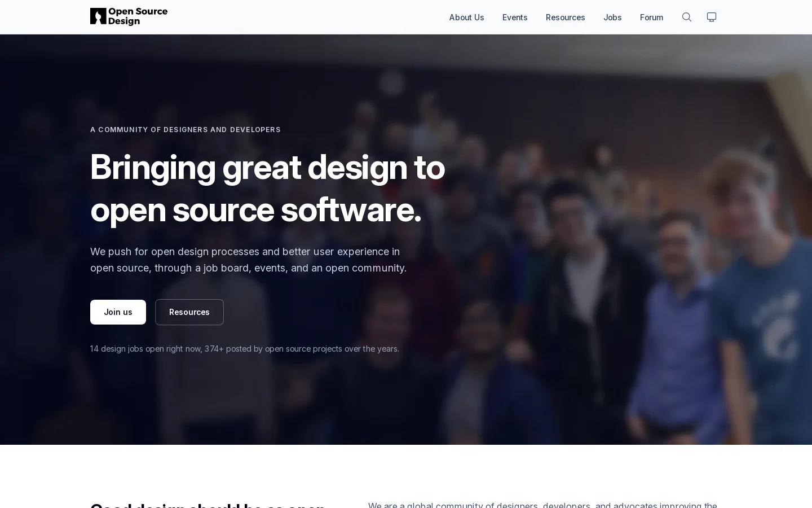Click the tagline "A community of designers and developers"
Viewport: 812px width, 508px height.
(x=186, y=130)
